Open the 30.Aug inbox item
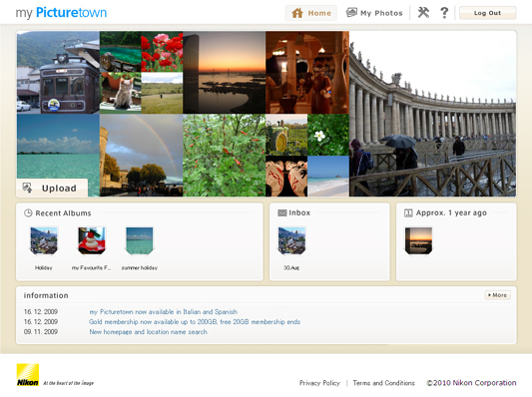The width and height of the screenshot is (532, 397). click(x=291, y=240)
